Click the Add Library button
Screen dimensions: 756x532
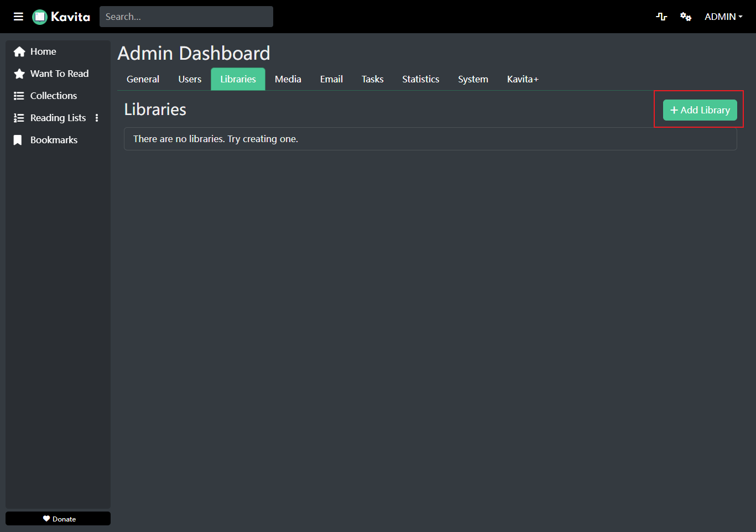700,110
